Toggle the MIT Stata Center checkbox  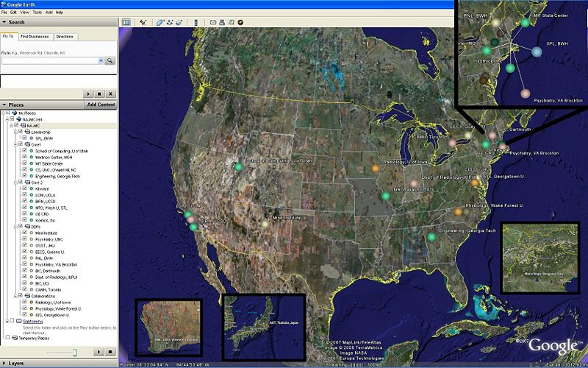24,163
